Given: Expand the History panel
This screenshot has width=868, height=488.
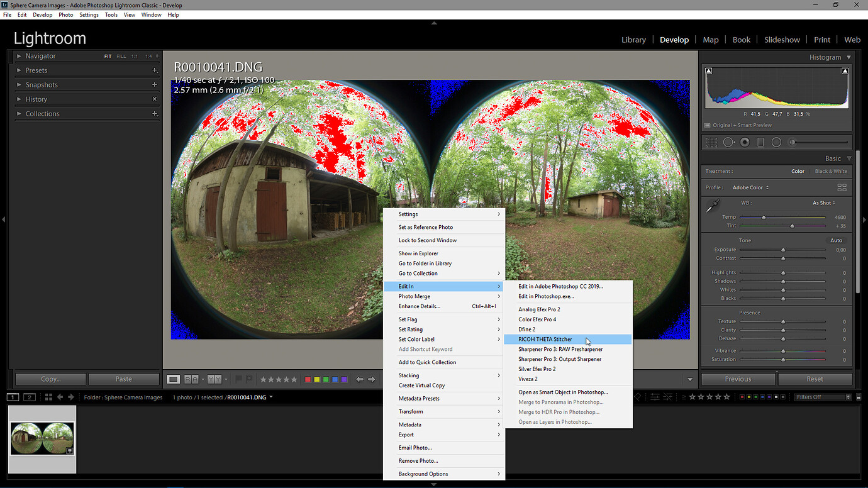Looking at the screenshot, I should [x=19, y=99].
